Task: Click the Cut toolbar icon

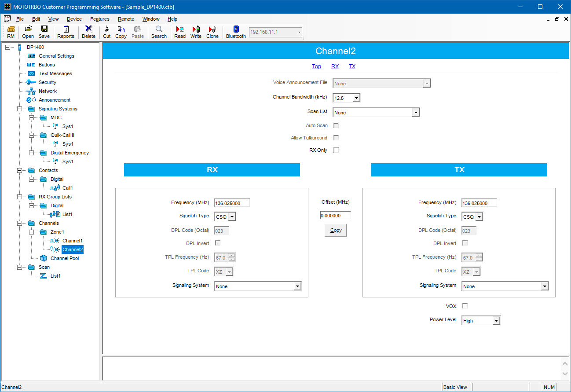Action: pyautogui.click(x=107, y=32)
